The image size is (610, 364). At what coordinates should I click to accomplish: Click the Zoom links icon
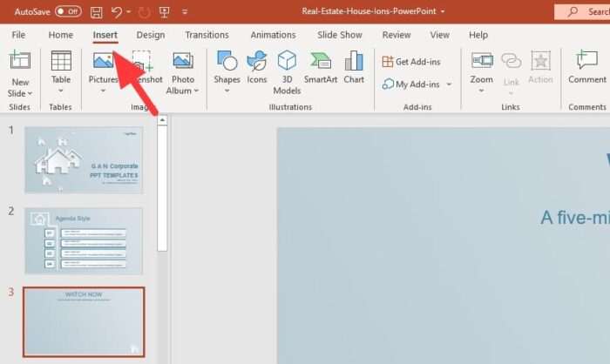[x=482, y=61]
